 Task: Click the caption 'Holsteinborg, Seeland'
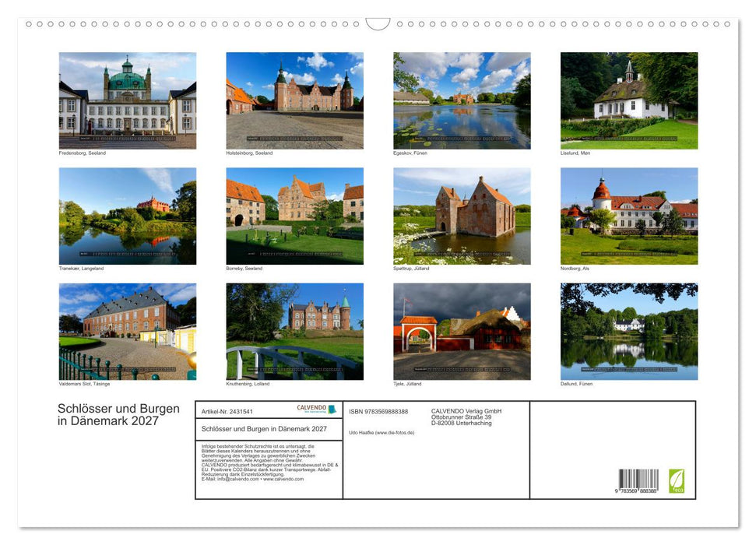click(x=249, y=153)
